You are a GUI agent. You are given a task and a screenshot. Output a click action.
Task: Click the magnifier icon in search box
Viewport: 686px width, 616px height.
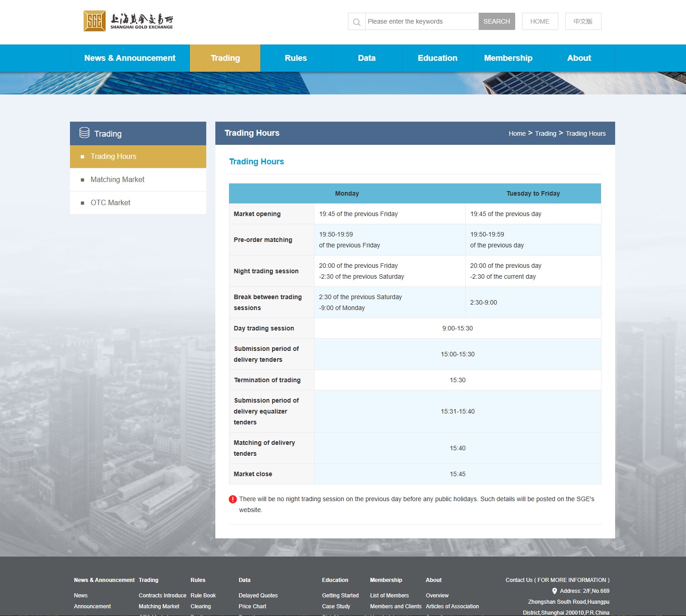click(357, 22)
